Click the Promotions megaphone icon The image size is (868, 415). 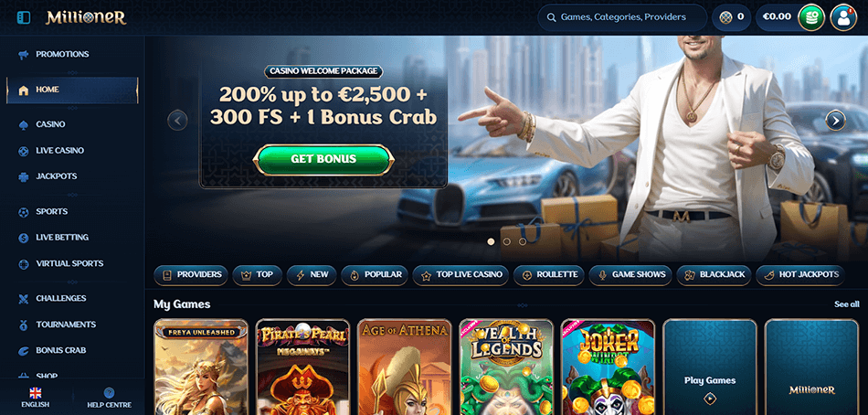tap(23, 54)
